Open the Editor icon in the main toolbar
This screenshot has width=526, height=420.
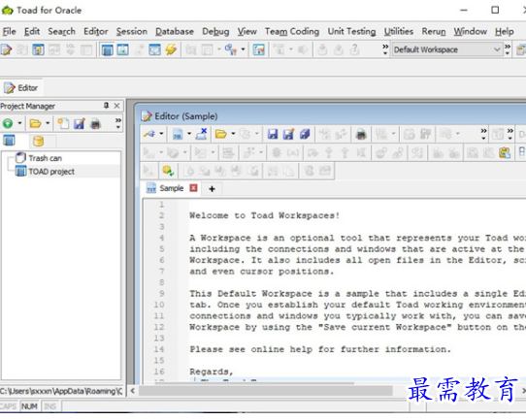point(6,49)
